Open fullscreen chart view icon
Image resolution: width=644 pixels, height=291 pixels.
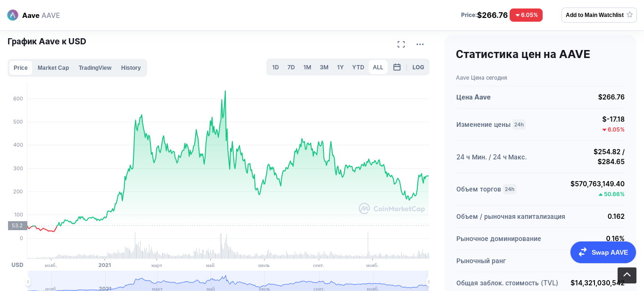pos(401,44)
